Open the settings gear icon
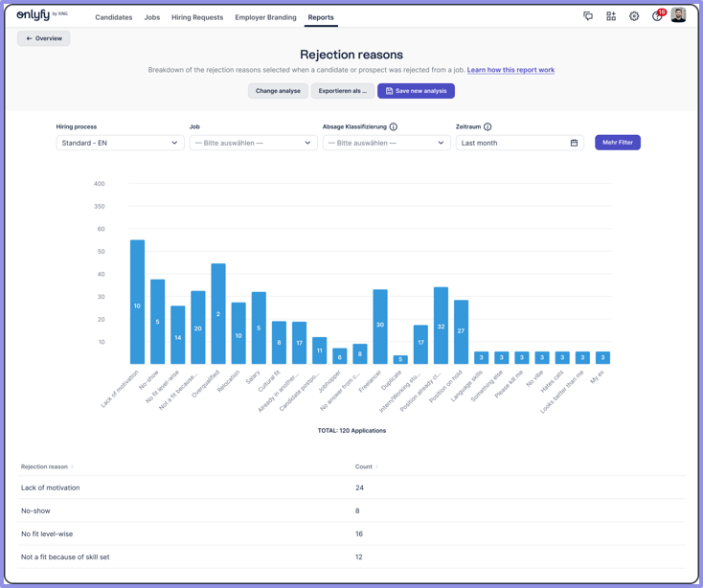Viewport: 703px width, 588px height. 634,16
